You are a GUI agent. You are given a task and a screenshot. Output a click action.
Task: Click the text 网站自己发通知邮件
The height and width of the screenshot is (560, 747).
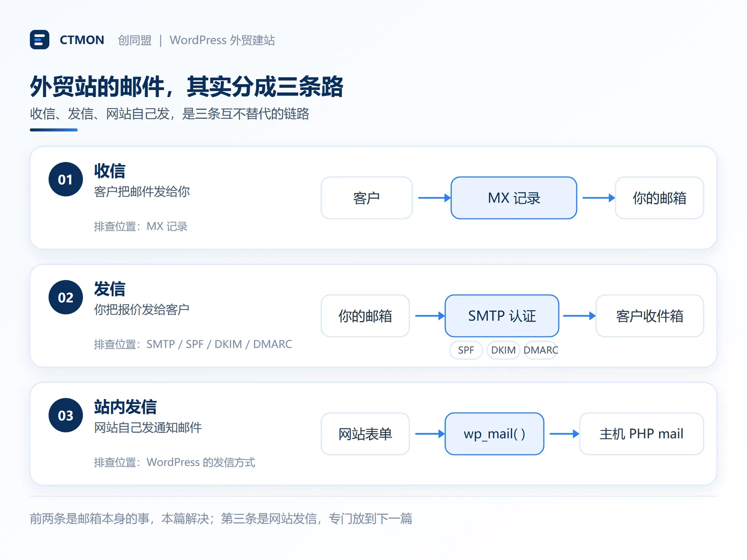[x=148, y=427]
